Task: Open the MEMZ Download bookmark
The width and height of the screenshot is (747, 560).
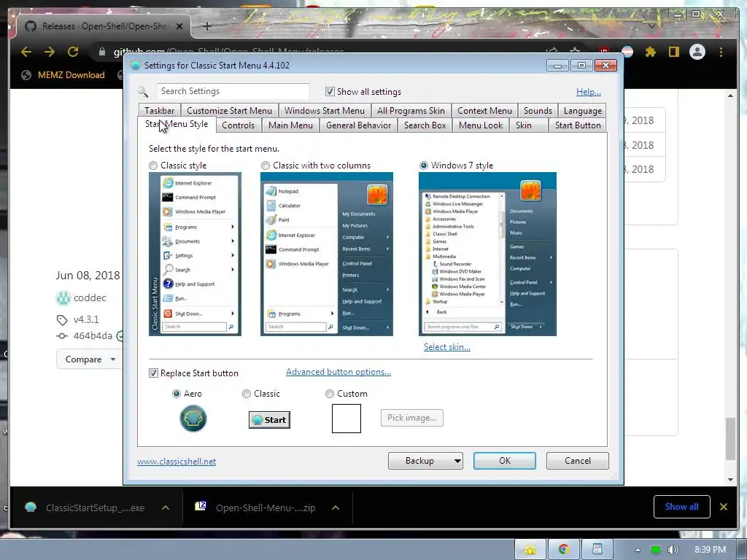Action: coord(63,75)
